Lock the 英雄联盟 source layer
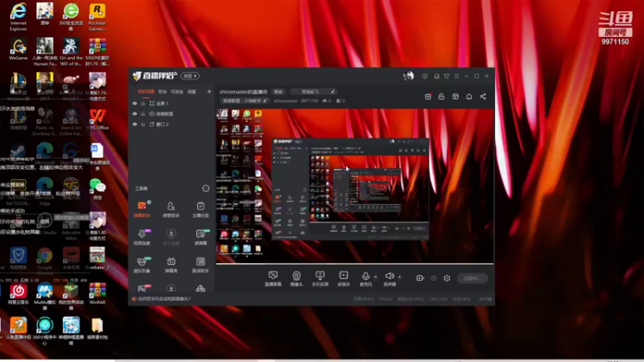This screenshot has width=644, height=362. pyautogui.click(x=143, y=113)
